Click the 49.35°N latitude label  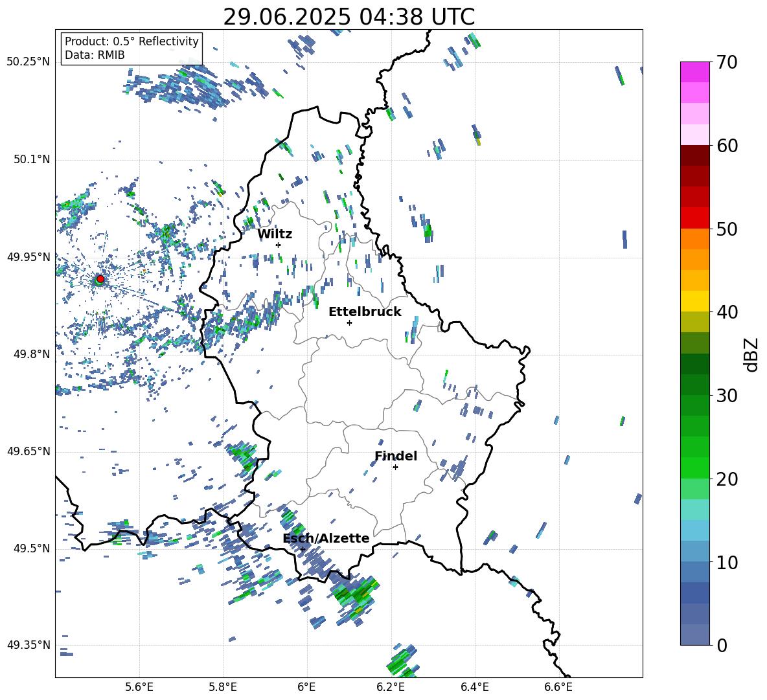[29, 645]
